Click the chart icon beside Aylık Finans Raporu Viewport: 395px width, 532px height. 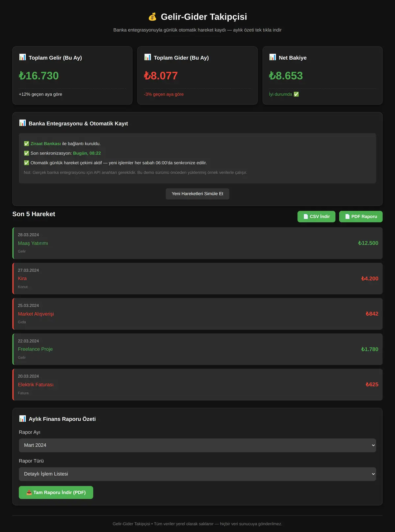pos(22,419)
